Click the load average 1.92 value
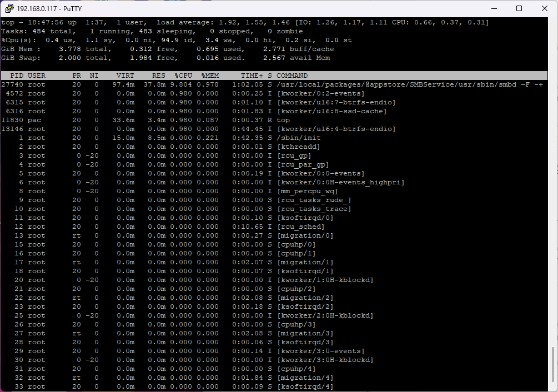 (x=229, y=22)
